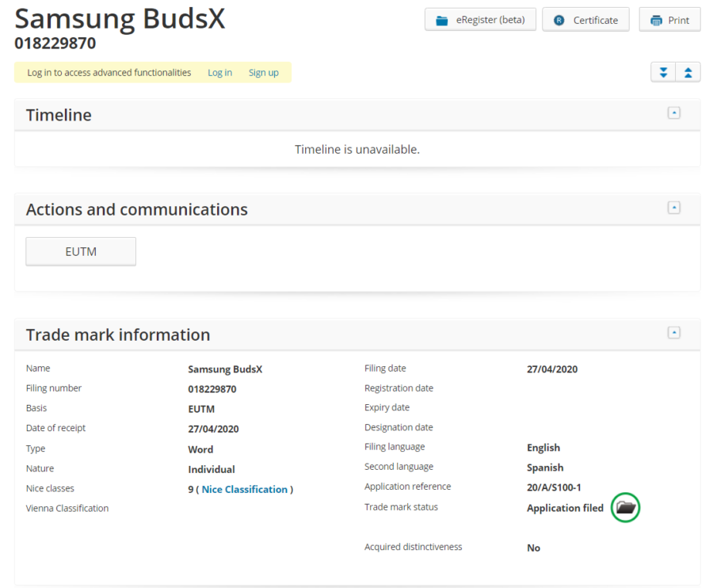Click the application reference 20/A/S100-1
Image resolution: width=713 pixels, height=588 pixels.
[554, 487]
